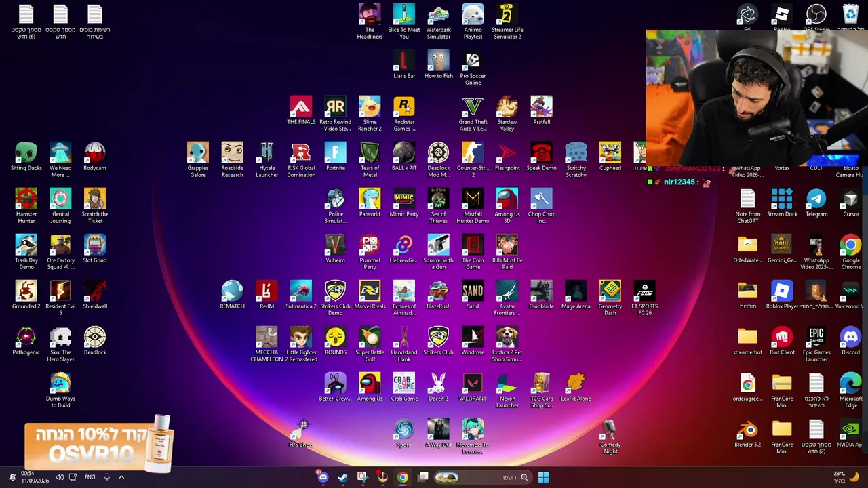The width and height of the screenshot is (868, 488).
Task: Open Pratfall game shortcut
Action: click(541, 110)
